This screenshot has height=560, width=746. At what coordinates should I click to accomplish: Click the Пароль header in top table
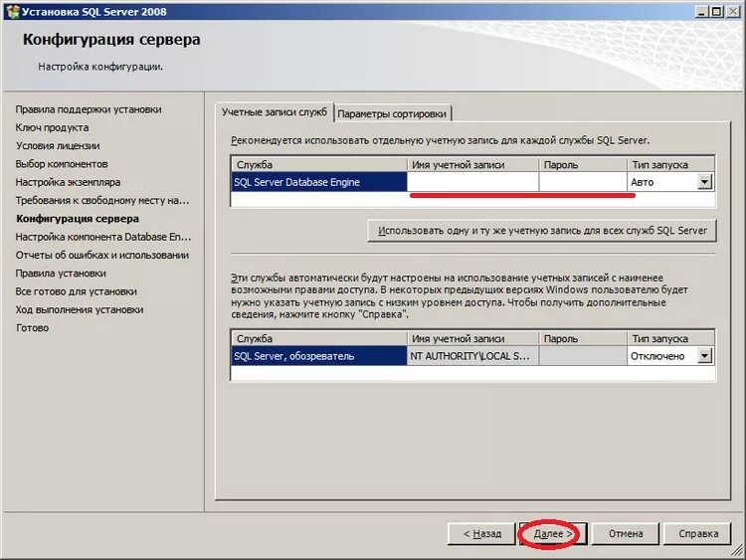(583, 165)
